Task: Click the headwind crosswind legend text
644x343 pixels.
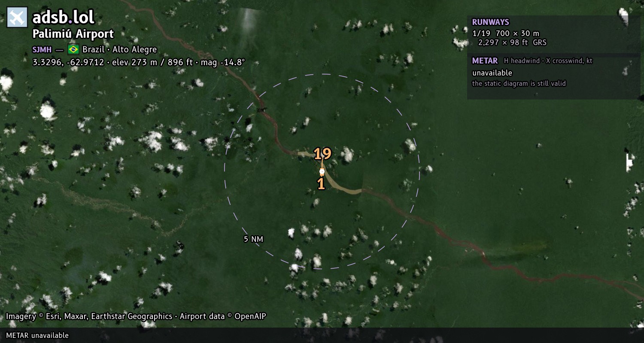Action: pyautogui.click(x=548, y=61)
